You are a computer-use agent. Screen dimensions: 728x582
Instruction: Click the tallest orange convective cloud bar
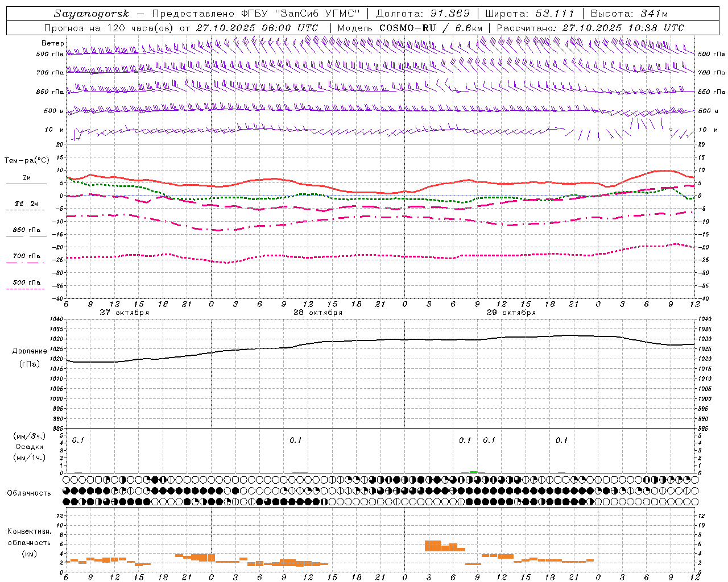(x=433, y=546)
